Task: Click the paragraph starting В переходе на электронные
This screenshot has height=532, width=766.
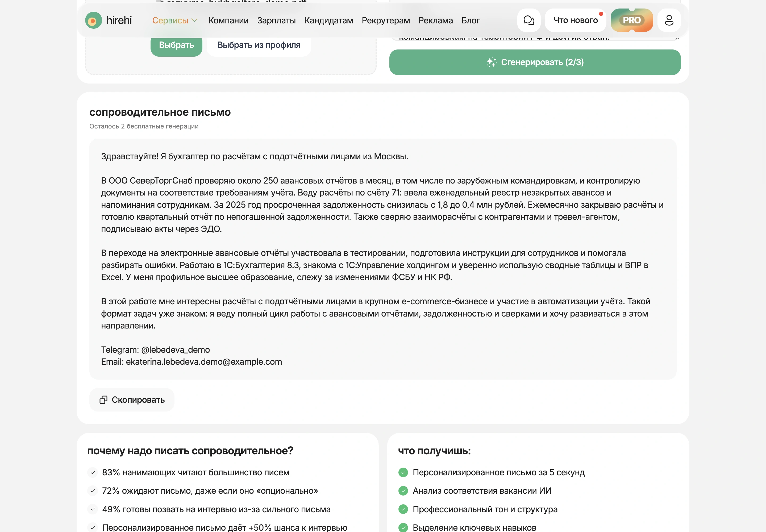Action: point(375,265)
